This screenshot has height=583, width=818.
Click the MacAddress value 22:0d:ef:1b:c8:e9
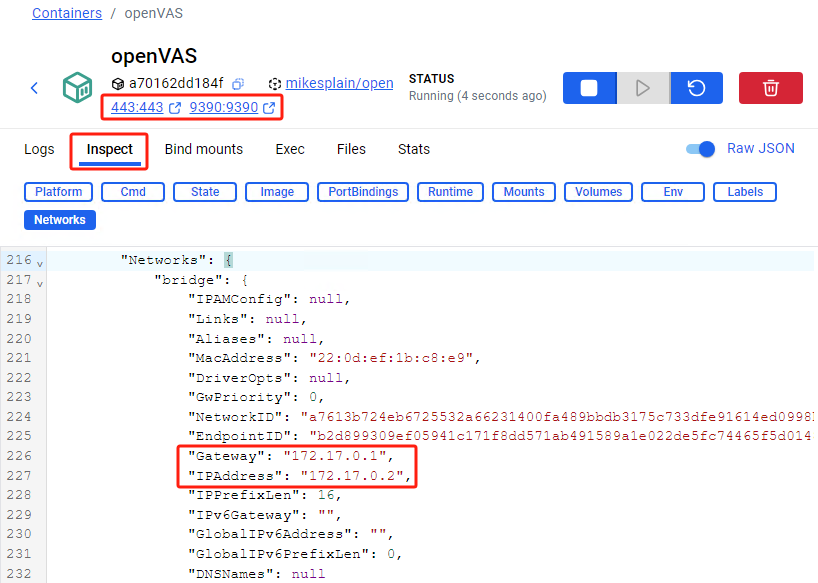(x=391, y=358)
